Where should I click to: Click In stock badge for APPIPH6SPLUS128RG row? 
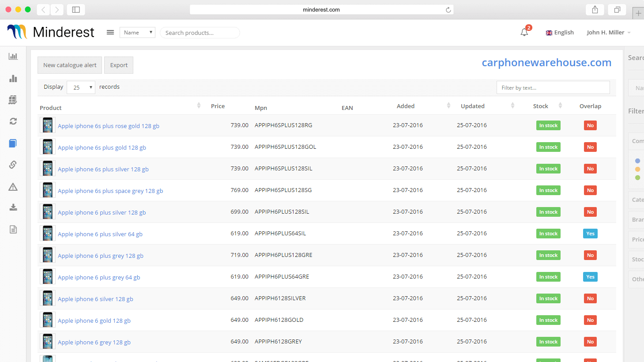(x=548, y=125)
